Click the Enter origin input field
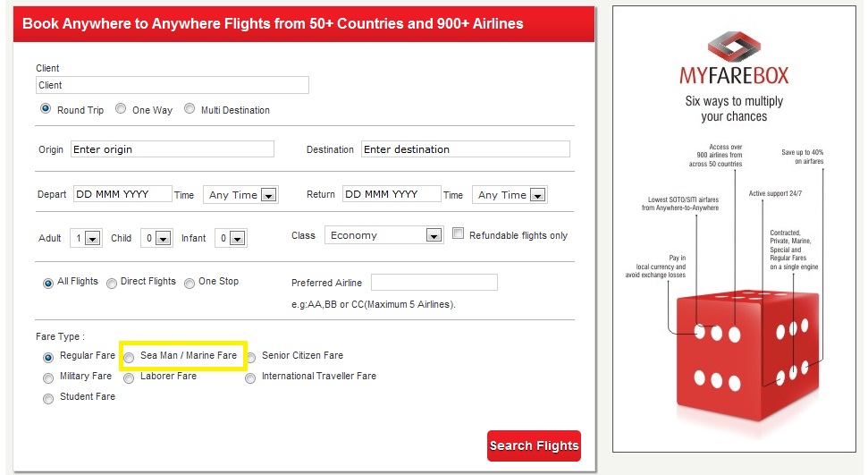Viewport: 868px width, 475px height. pos(171,149)
